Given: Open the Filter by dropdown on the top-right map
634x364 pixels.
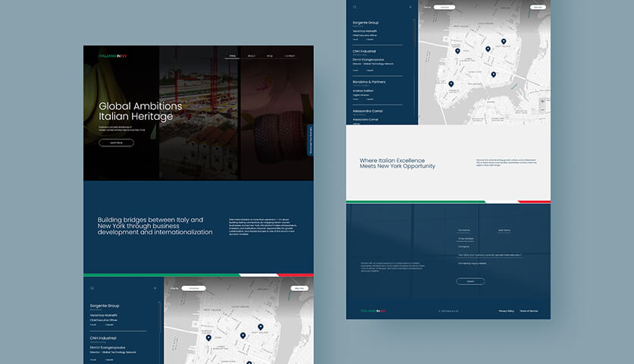Looking at the screenshot, I should [x=445, y=7].
